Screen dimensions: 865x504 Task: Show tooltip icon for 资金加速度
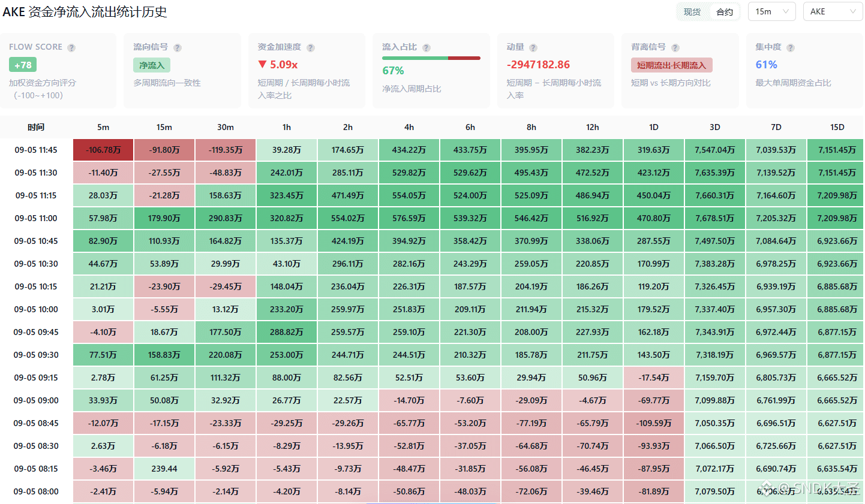[311, 48]
